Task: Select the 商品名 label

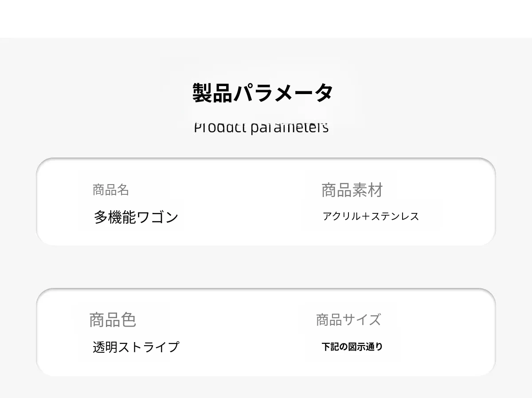Action: 111,190
